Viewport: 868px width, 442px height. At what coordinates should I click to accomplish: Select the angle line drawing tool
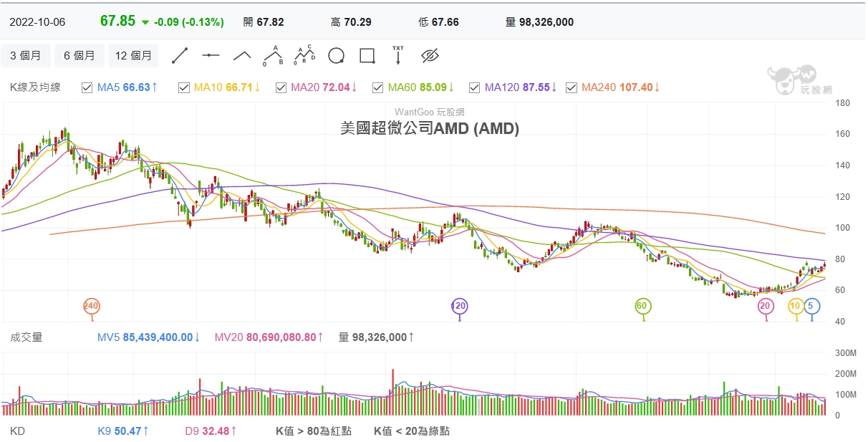[x=242, y=55]
